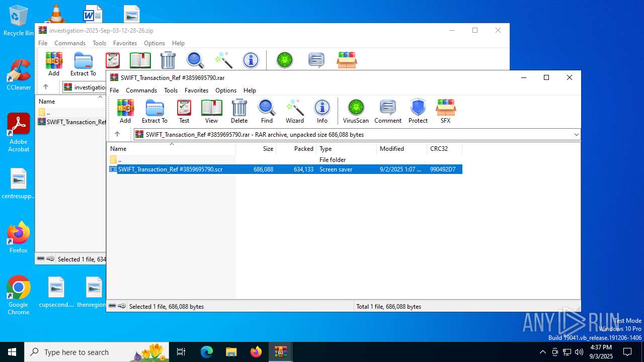Screen dimensions: 644x362
Task: Sort by the Packed column header
Action: point(296,149)
